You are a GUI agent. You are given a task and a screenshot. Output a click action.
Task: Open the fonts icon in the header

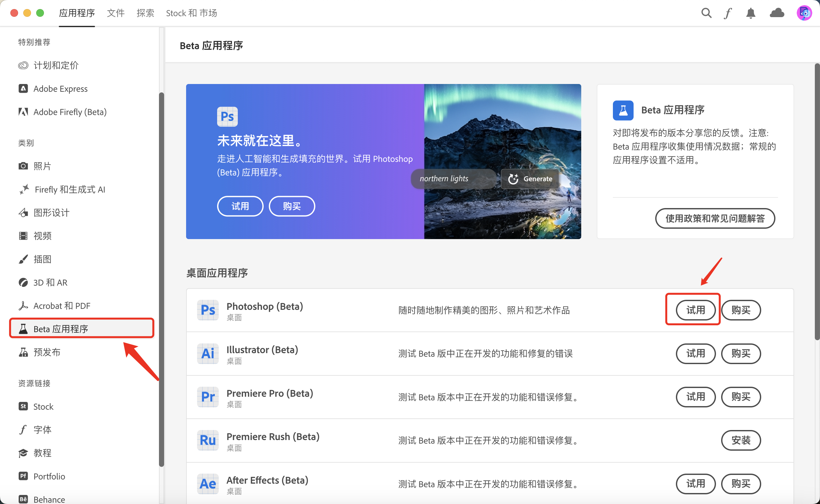[727, 13]
